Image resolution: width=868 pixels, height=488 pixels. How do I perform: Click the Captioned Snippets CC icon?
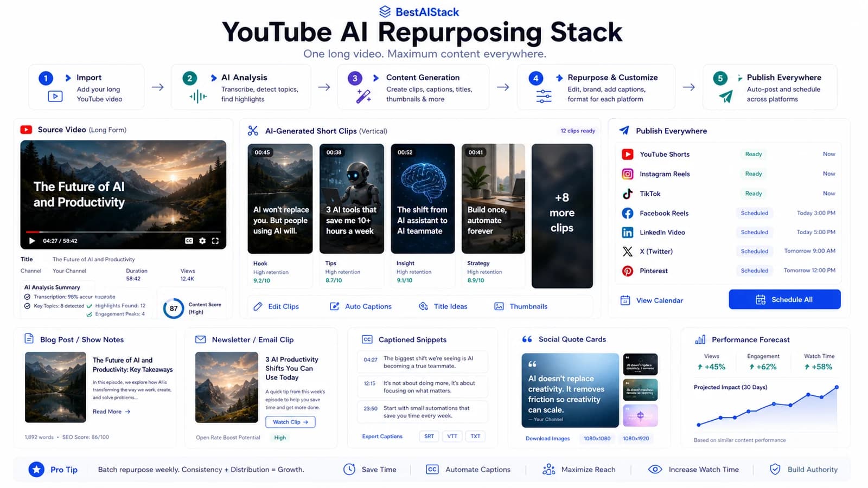pyautogui.click(x=367, y=339)
